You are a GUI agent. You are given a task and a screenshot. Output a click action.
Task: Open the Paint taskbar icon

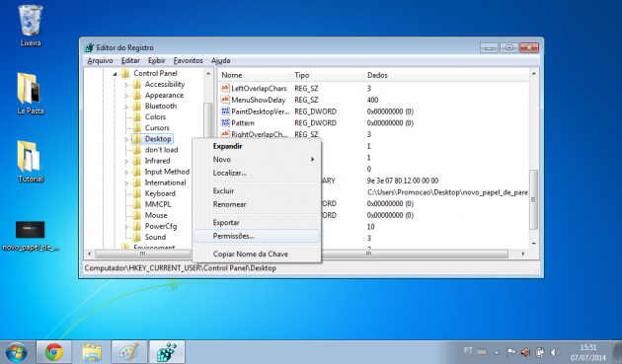pyautogui.click(x=129, y=352)
